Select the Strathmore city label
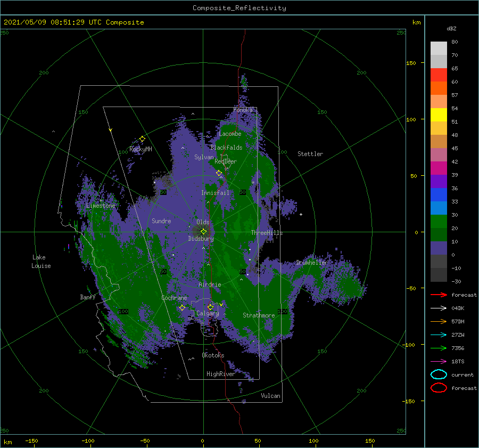The height and width of the screenshot is (448, 479). click(259, 315)
